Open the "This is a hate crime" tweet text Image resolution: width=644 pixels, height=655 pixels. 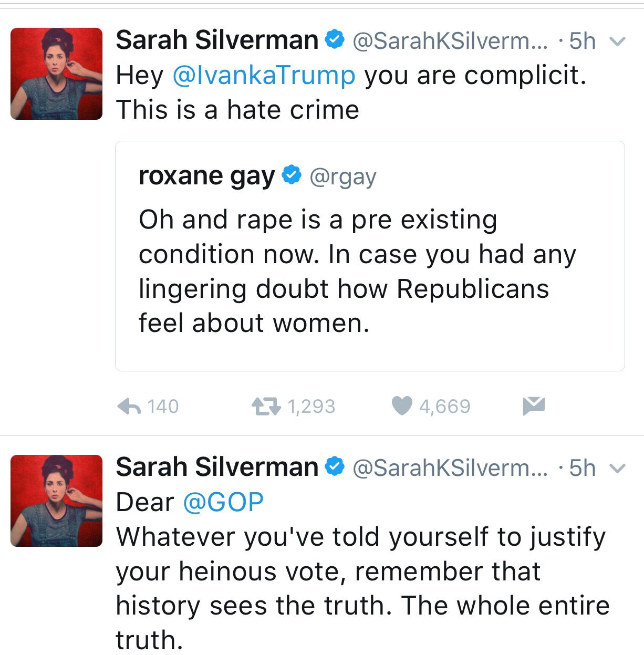pyautogui.click(x=237, y=110)
